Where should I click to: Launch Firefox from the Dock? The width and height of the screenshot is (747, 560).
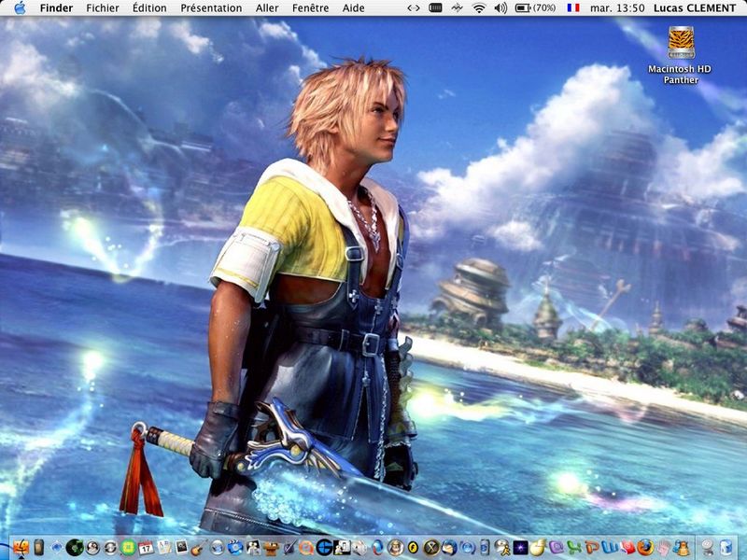[645, 548]
